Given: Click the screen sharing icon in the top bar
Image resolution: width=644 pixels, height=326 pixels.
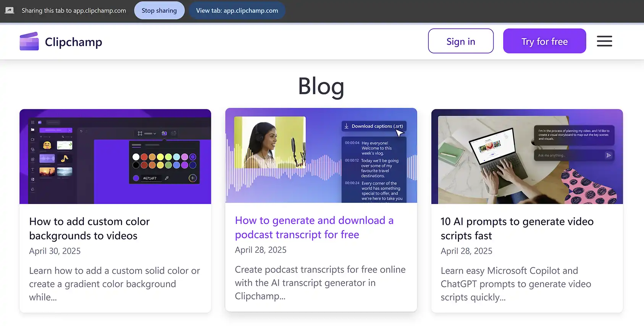Looking at the screenshot, I should pos(10,10).
